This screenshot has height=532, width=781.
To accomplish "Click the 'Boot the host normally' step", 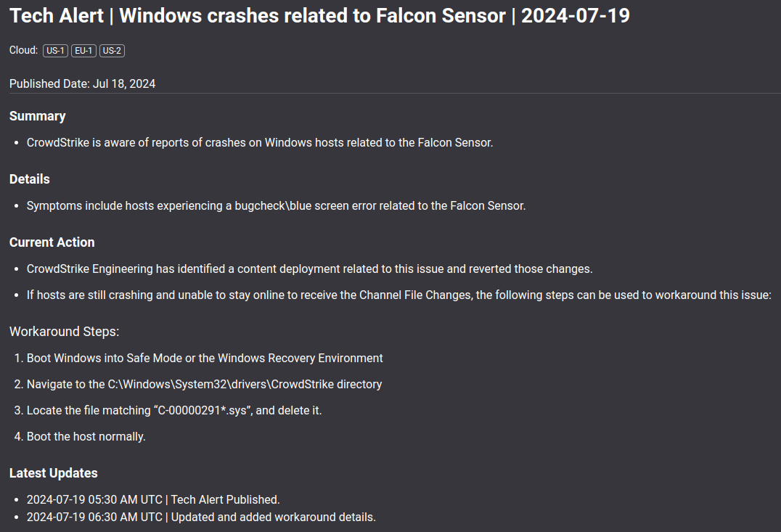I will click(86, 437).
